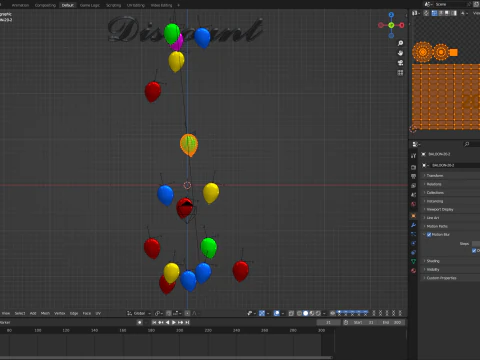The image size is (480, 360).
Task: Expand the Collections panel
Action: [x=450, y=193]
